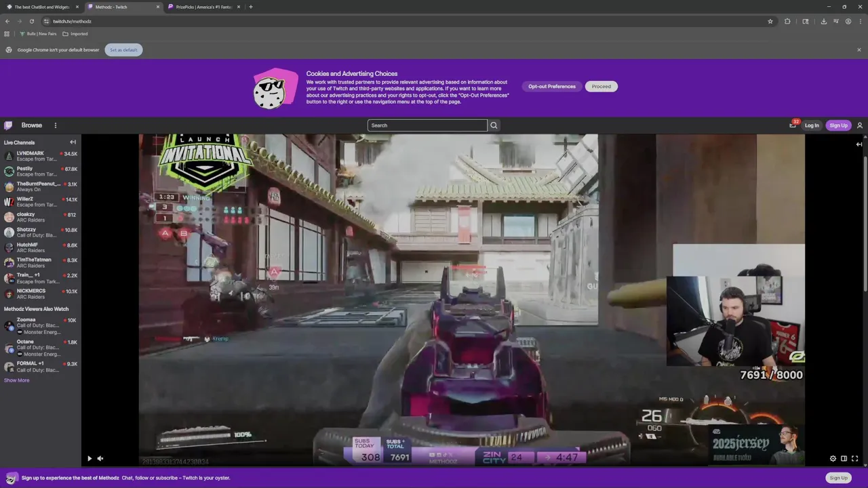Collapse the Live Channels sidebar arrow
The image size is (868, 488).
[x=73, y=142]
